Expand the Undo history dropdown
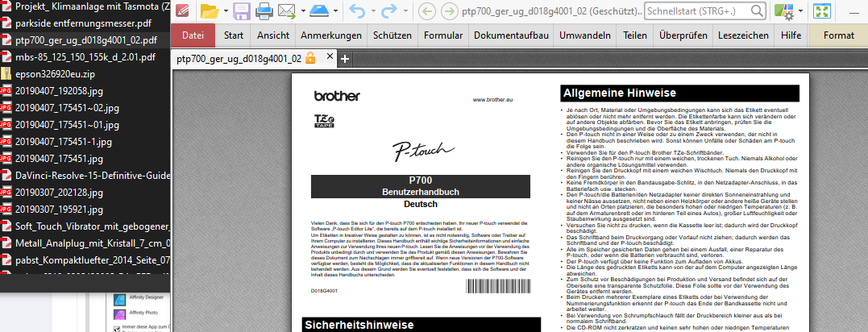The image size is (868, 332). [374, 10]
